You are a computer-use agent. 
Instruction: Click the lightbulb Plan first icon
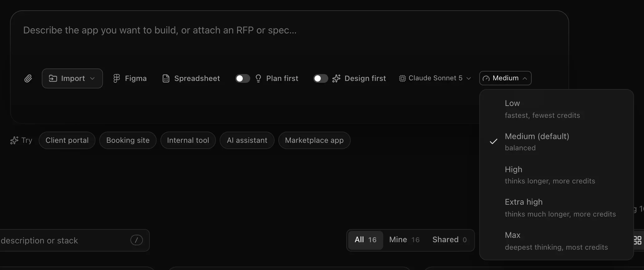258,78
